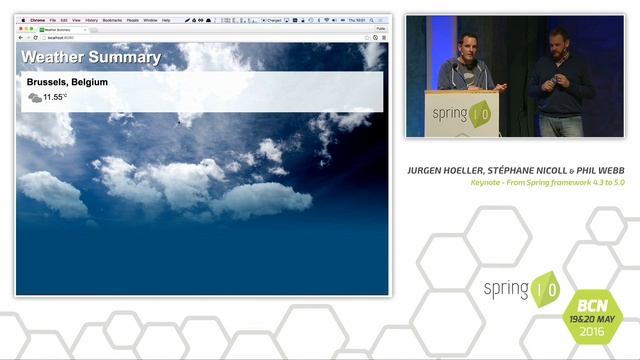The width and height of the screenshot is (640, 360).
Task: Open the Bluetooth status menu
Action: tap(319, 20)
